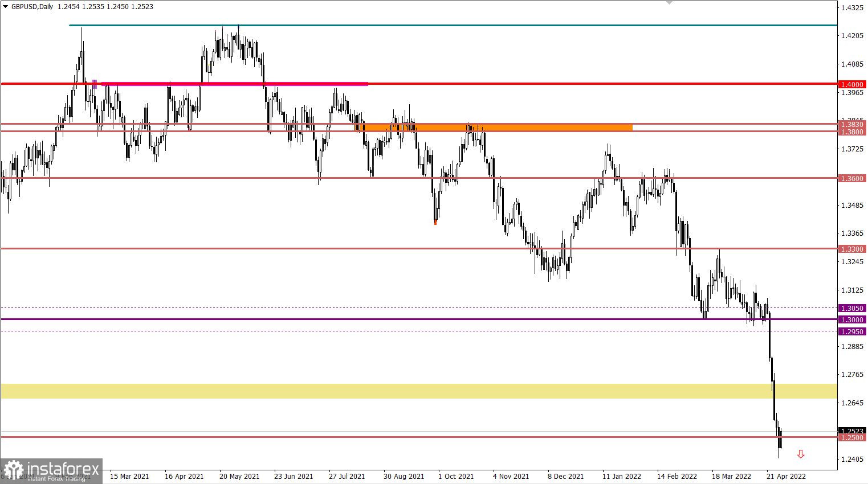Click the 1.3965 price axis value
Image resolution: width=868 pixels, height=484 pixels.
pos(852,92)
